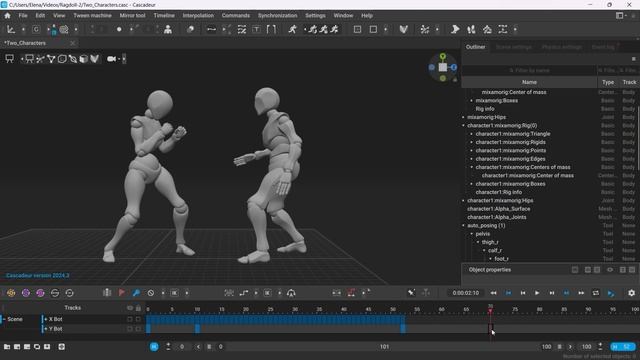Click the blue key icon above timeline
The image size is (640, 360).
point(136,293)
